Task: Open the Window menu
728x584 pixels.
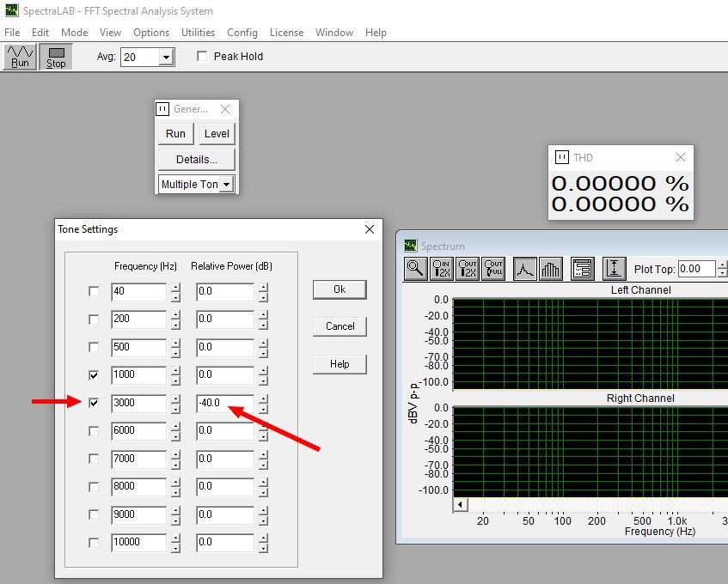Action: pyautogui.click(x=334, y=33)
